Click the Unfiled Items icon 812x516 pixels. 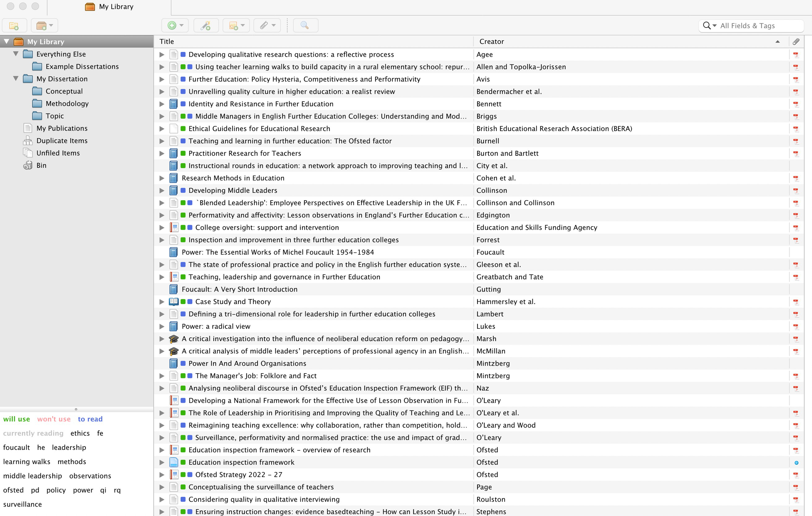click(28, 153)
